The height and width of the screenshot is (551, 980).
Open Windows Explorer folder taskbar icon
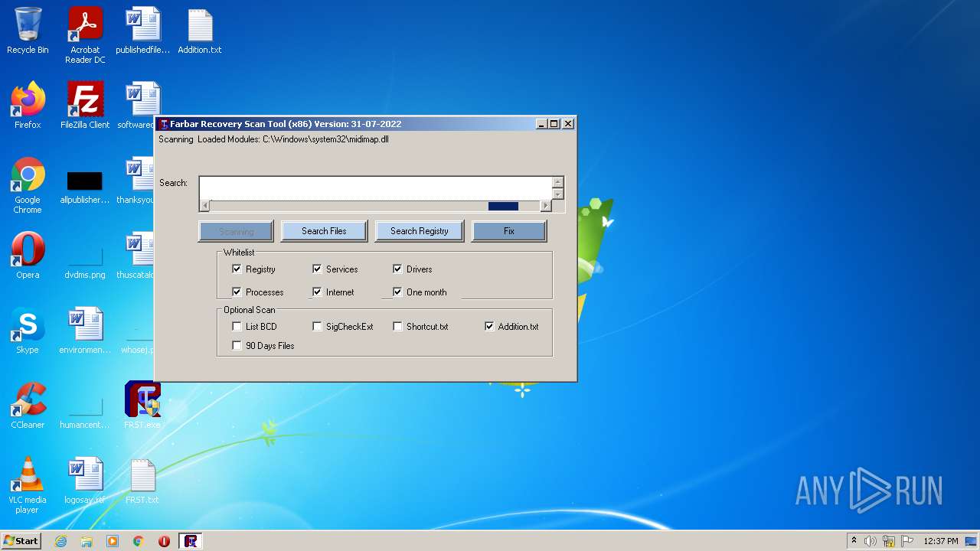87,541
